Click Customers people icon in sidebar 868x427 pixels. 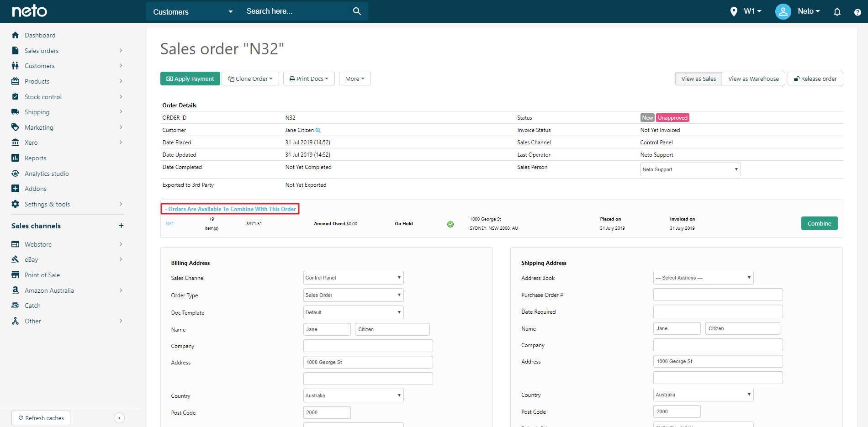(x=16, y=66)
